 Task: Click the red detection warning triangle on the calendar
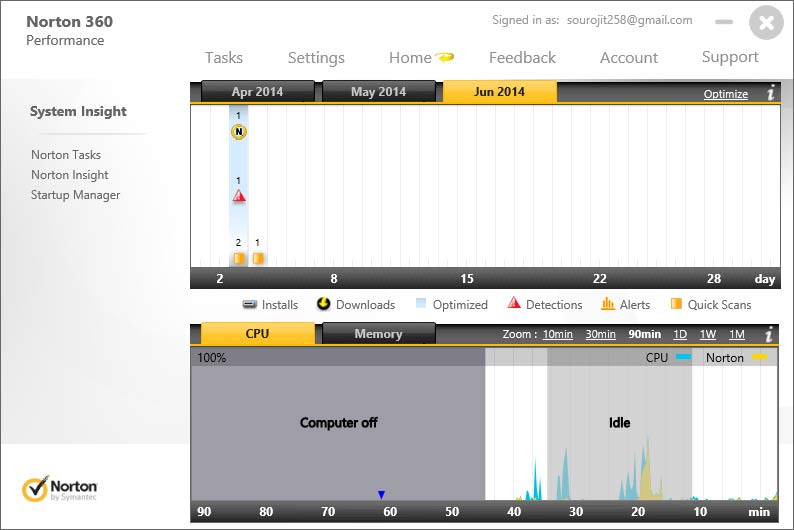pos(239,196)
